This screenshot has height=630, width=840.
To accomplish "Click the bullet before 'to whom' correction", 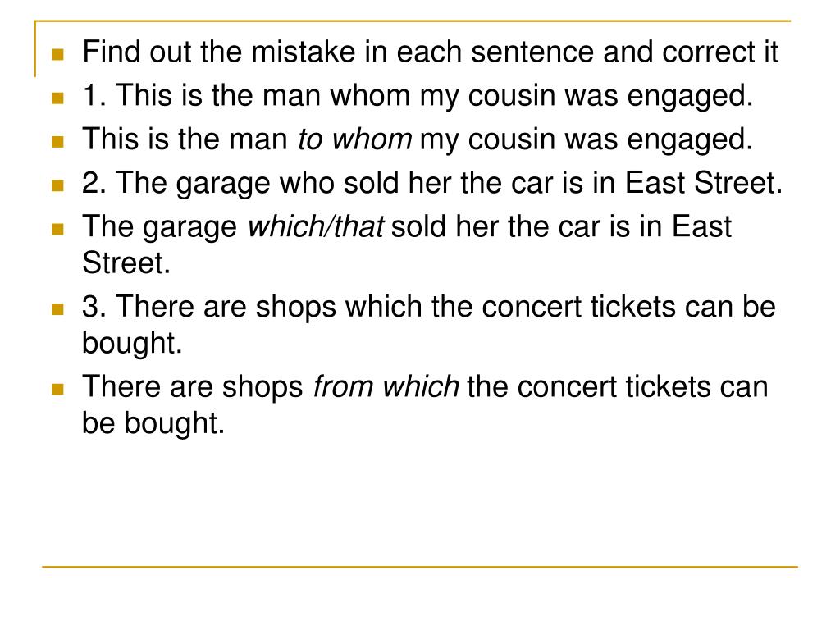I will pos(58,141).
